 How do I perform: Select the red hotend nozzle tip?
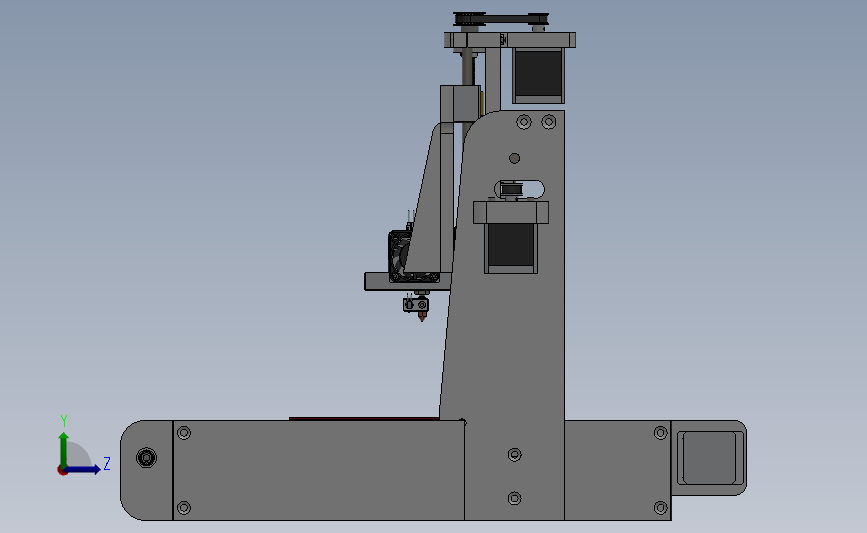click(x=422, y=316)
